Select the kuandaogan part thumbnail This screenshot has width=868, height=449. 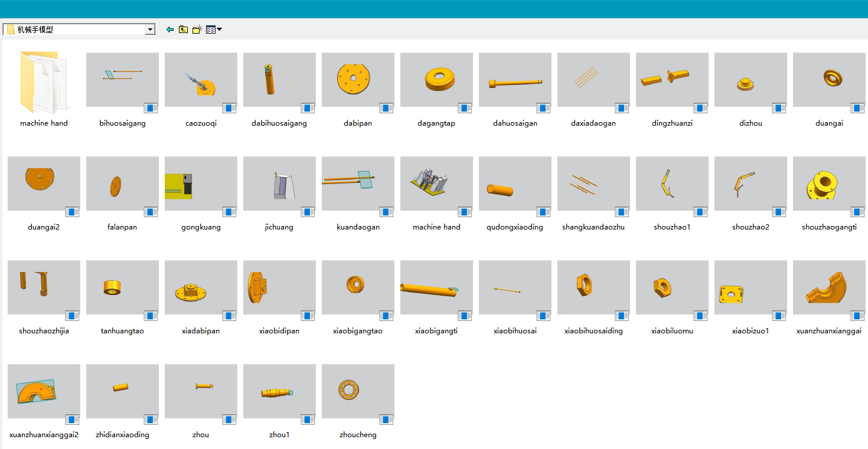pyautogui.click(x=358, y=183)
